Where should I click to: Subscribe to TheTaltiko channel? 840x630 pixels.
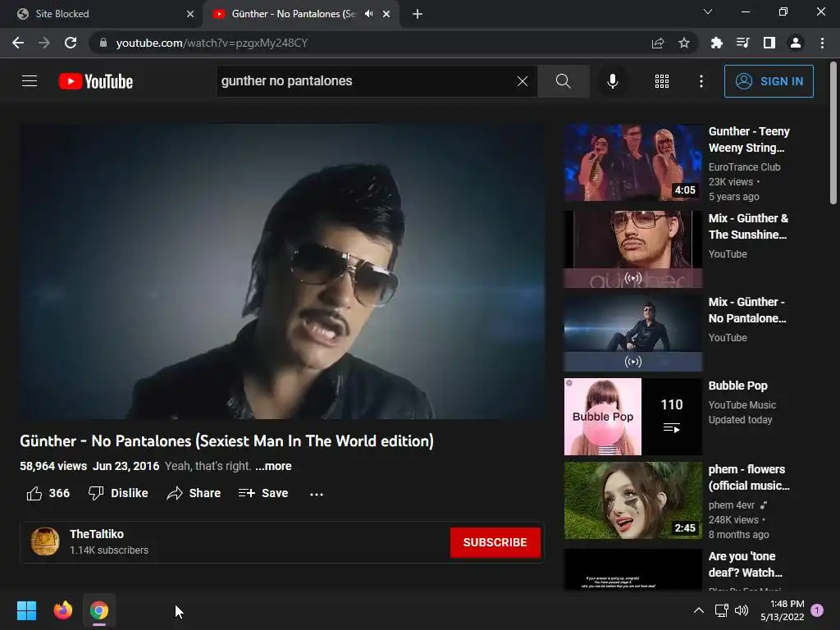[495, 543]
